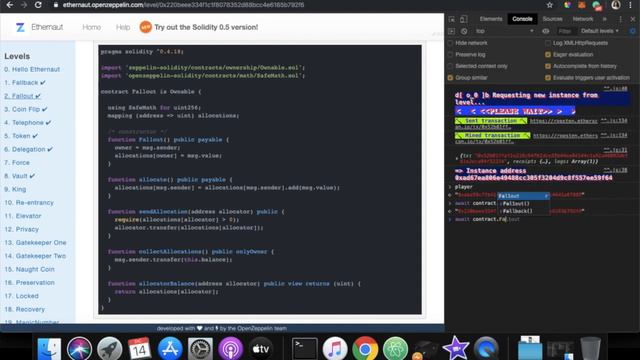Open Podcasts app in dock
This screenshot has width=640, height=360.
coord(231,349)
